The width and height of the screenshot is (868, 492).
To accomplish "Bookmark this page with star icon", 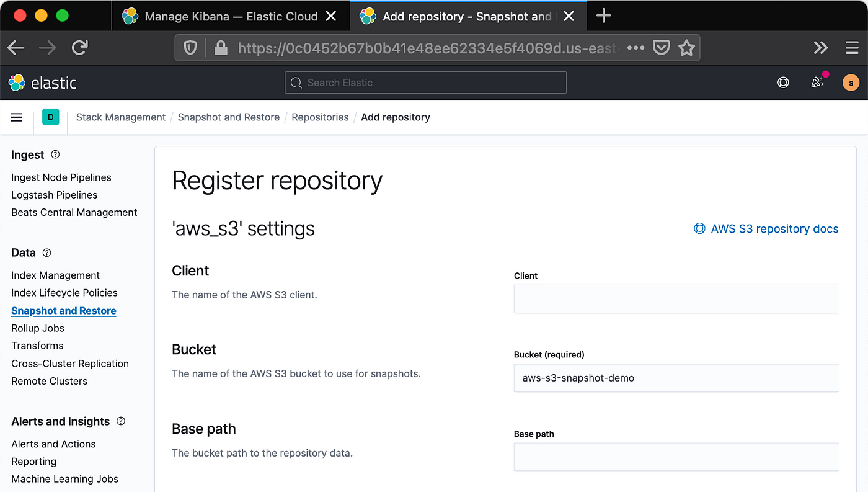I will [x=686, y=48].
